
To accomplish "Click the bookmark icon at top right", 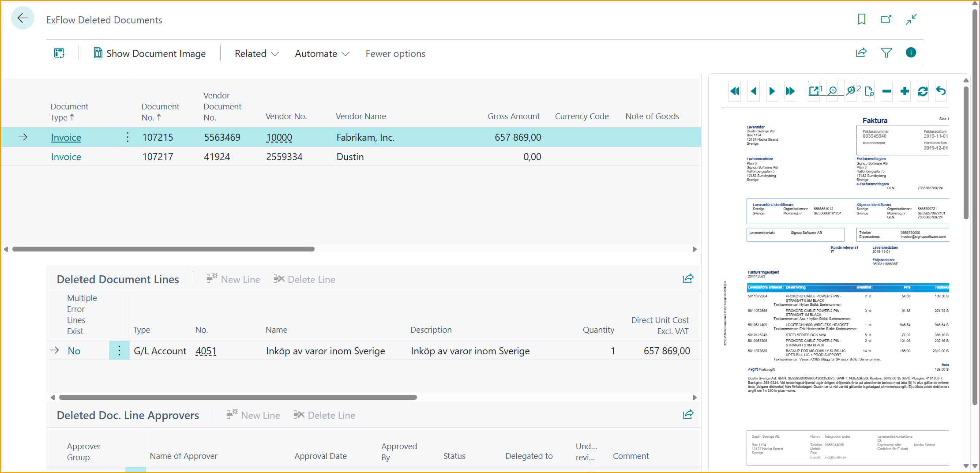I will point(861,19).
